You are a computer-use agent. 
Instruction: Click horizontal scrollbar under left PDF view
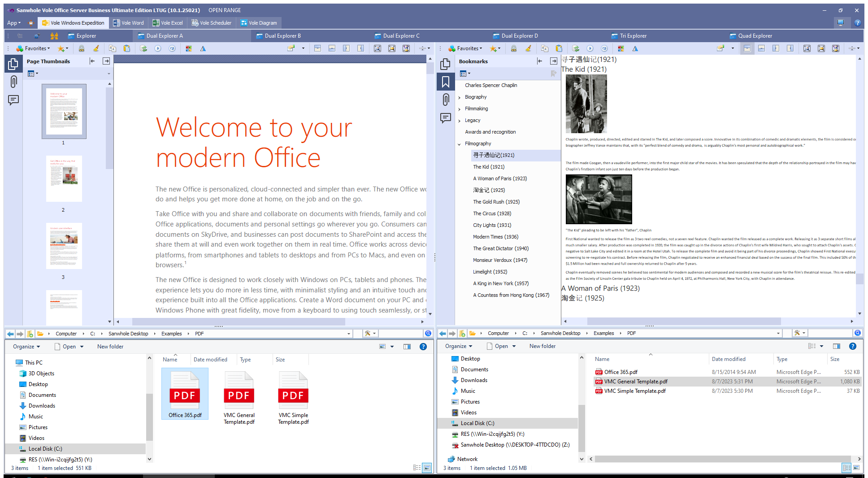(x=238, y=322)
